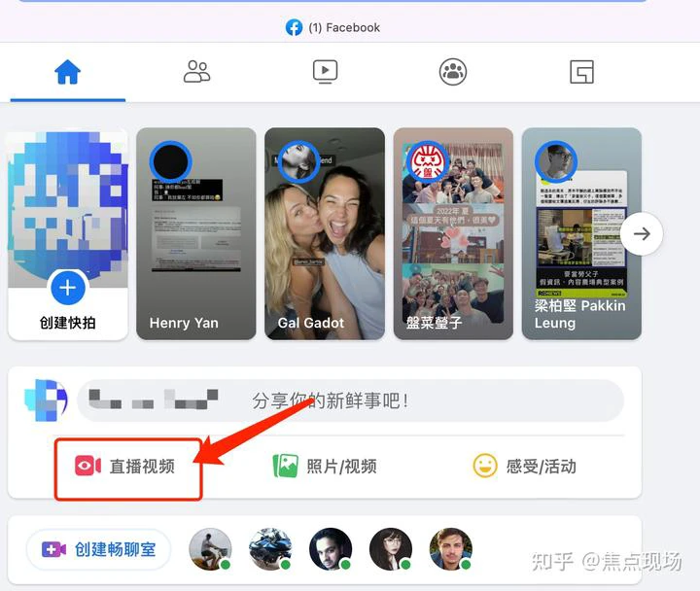Open Gal Gadot's story card

click(x=325, y=233)
